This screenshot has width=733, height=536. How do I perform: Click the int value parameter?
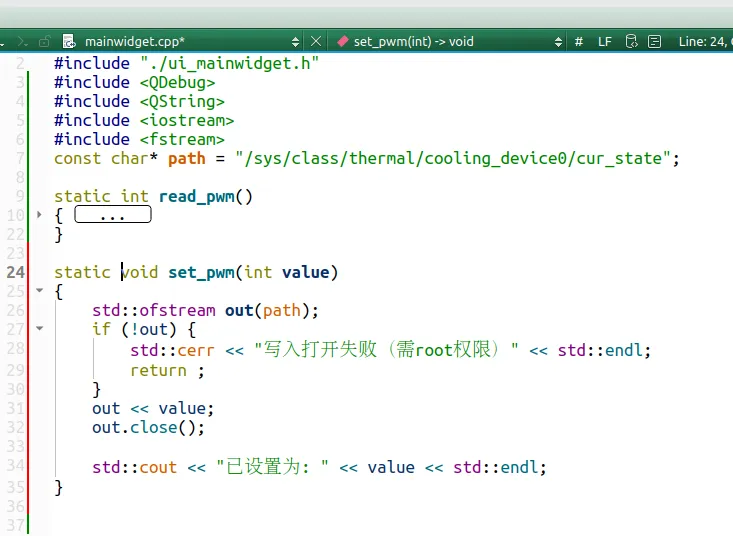pos(287,272)
